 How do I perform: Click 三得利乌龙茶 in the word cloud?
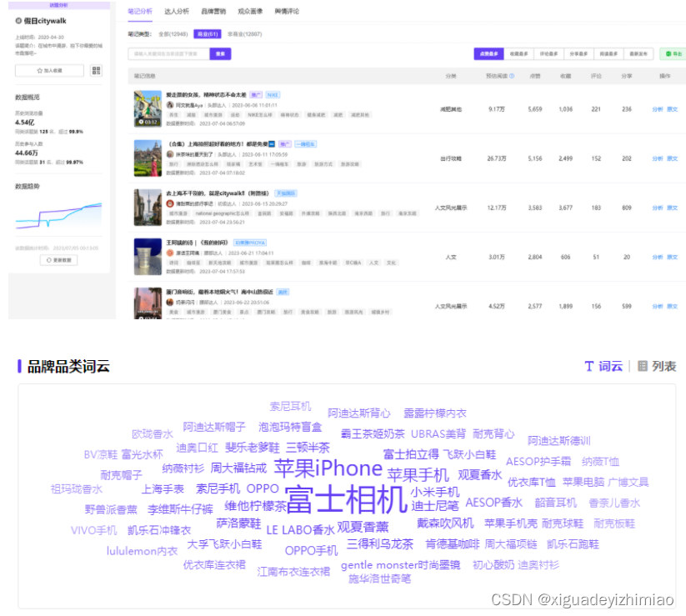pyautogui.click(x=380, y=543)
